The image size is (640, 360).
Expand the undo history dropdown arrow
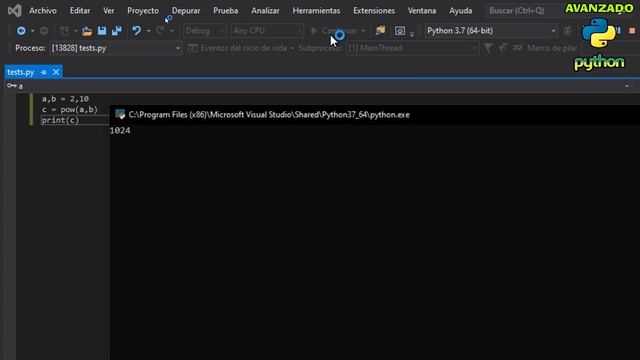[x=149, y=31]
